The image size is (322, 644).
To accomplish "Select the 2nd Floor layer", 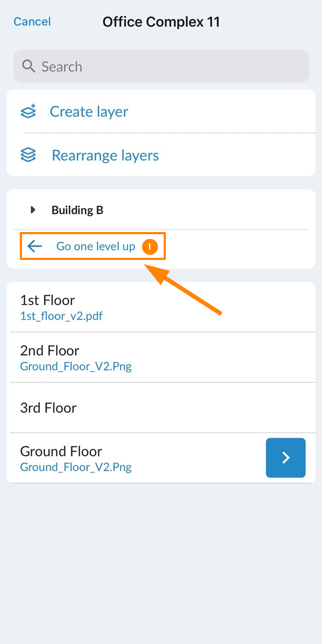I will 161,357.
